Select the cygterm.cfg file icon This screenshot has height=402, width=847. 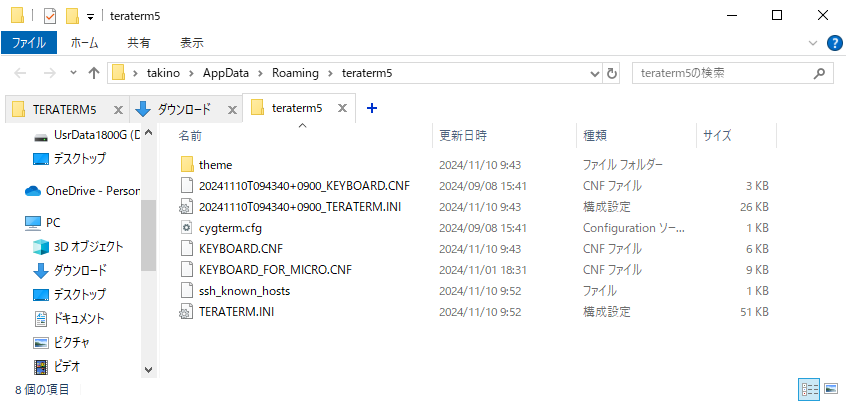click(x=187, y=228)
